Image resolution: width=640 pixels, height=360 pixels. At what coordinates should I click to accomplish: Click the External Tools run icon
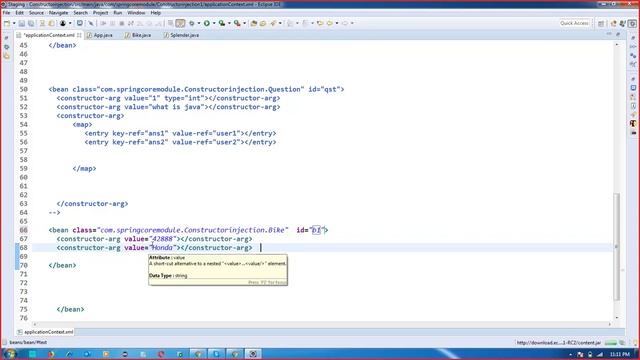237,23
